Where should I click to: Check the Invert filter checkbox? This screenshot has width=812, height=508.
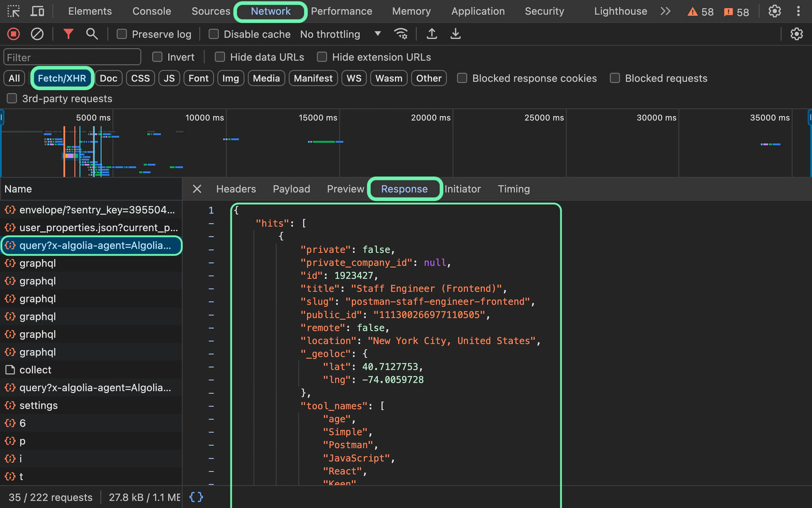click(x=157, y=57)
